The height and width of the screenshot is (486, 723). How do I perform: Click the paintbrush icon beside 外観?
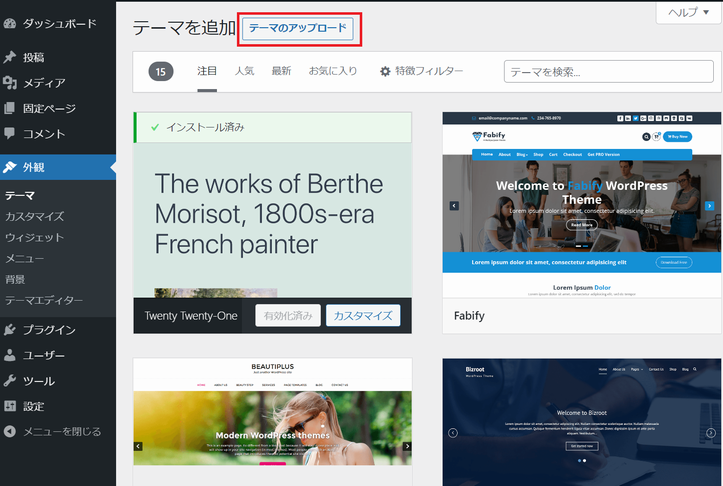point(10,167)
